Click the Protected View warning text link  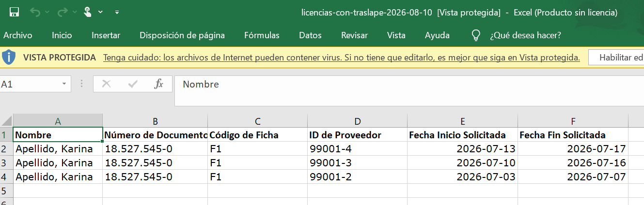pos(342,58)
